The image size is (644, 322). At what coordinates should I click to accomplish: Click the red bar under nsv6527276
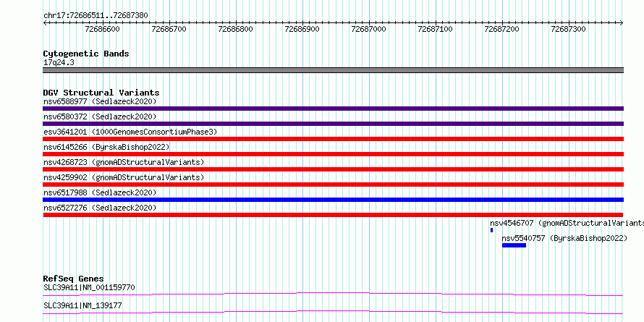333,215
